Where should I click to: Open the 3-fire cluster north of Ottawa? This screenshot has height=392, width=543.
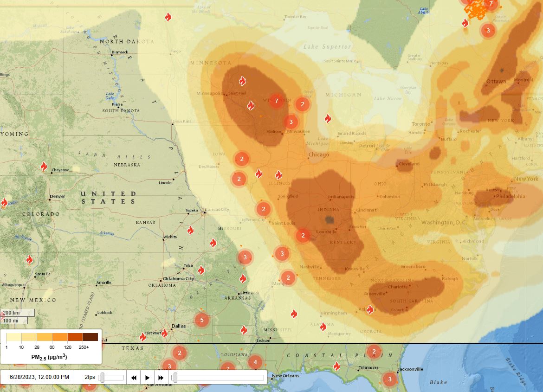[488, 31]
